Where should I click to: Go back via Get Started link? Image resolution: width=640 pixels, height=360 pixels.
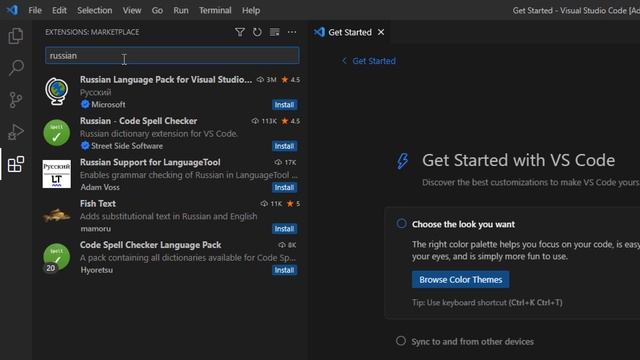(374, 61)
